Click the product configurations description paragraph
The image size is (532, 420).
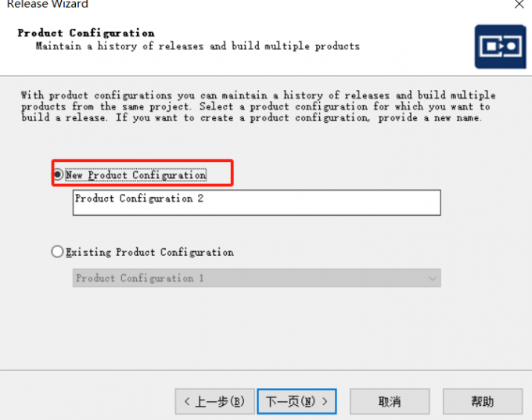pyautogui.click(x=258, y=106)
